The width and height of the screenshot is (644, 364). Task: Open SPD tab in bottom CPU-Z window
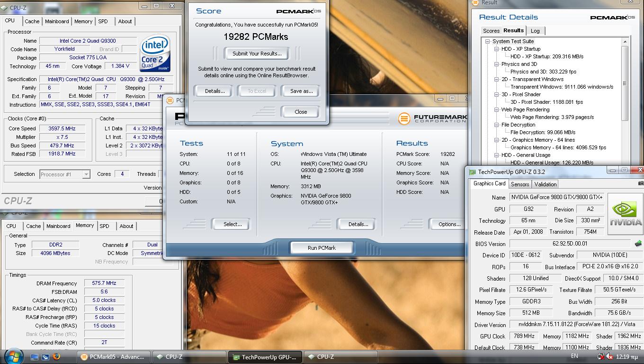tap(104, 226)
